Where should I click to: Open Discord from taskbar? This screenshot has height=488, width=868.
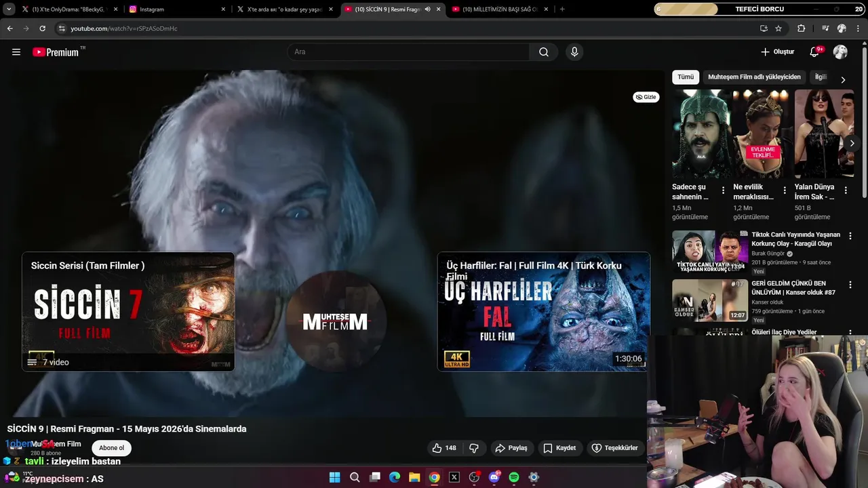[x=494, y=477]
